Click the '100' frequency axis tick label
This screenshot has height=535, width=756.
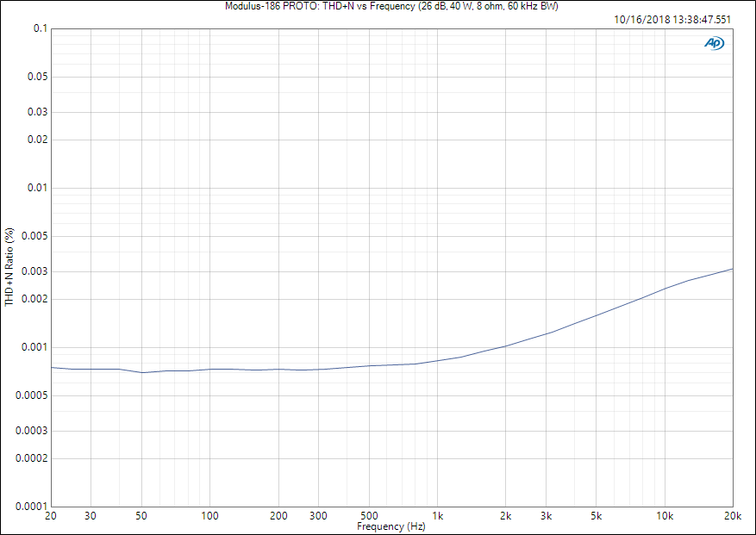pos(209,516)
